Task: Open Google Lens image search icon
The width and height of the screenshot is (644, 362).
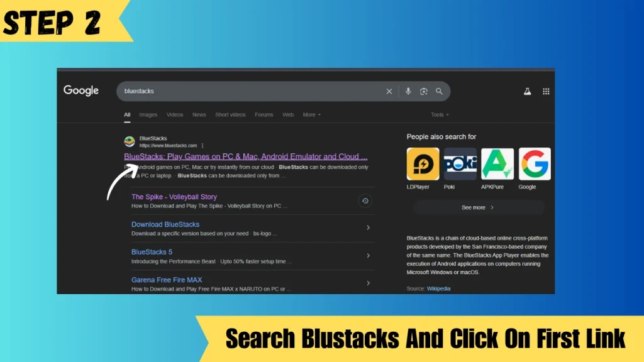Action: point(423,91)
